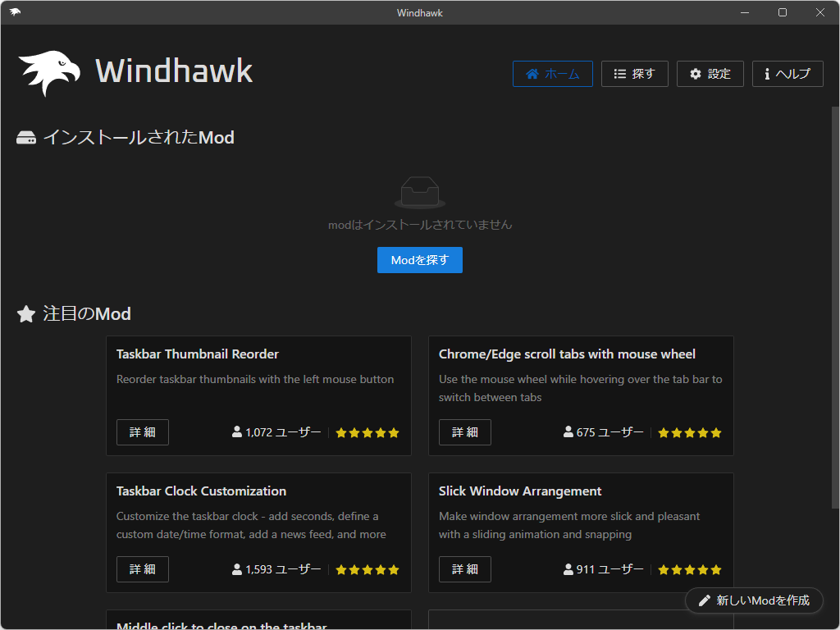Open 詳細 for Slick Window Arrangement
840x630 pixels.
point(464,569)
